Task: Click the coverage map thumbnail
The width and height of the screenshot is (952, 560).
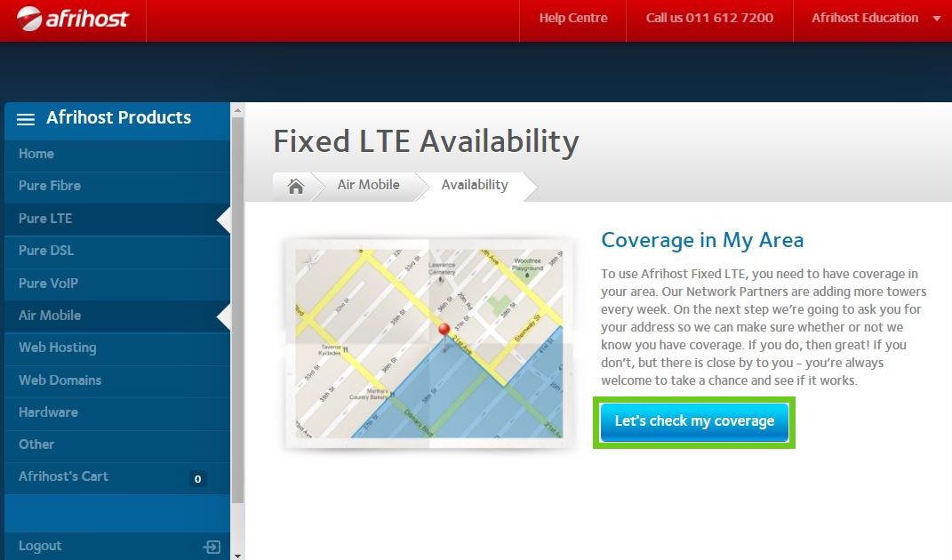Action: (x=428, y=344)
